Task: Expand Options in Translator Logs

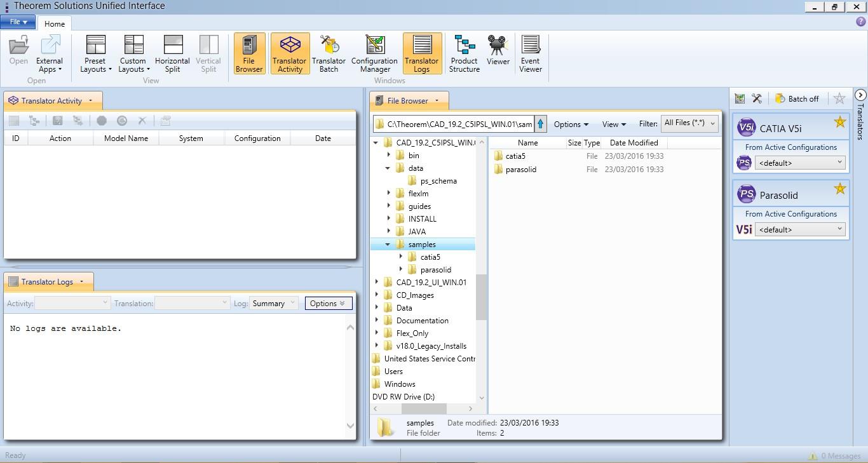Action: pos(328,304)
